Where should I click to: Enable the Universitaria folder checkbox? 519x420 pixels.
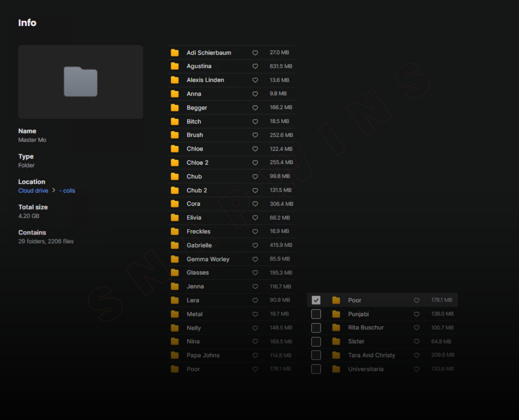pyautogui.click(x=316, y=369)
